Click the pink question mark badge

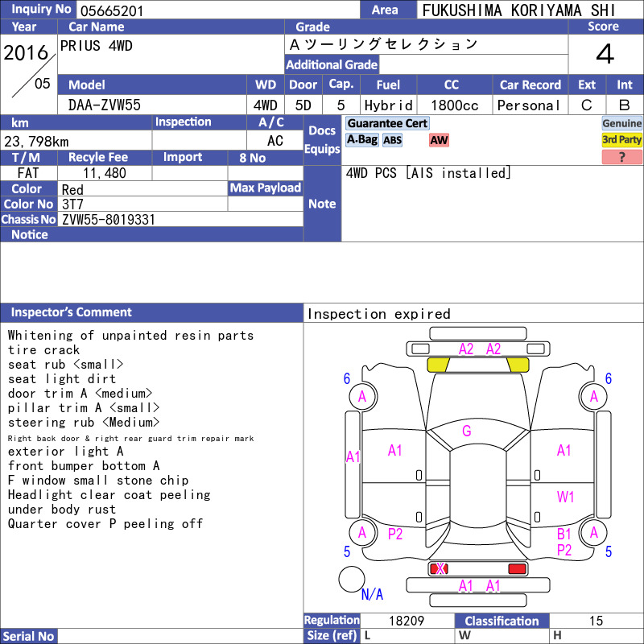(621, 156)
